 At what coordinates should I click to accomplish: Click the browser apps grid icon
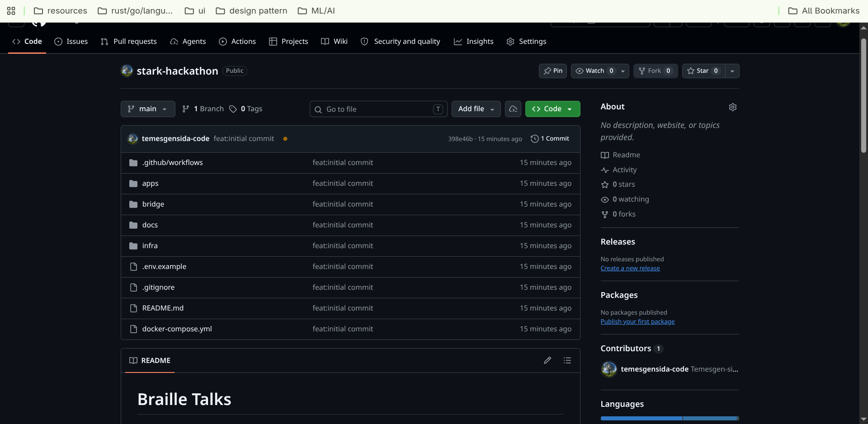coord(11,11)
